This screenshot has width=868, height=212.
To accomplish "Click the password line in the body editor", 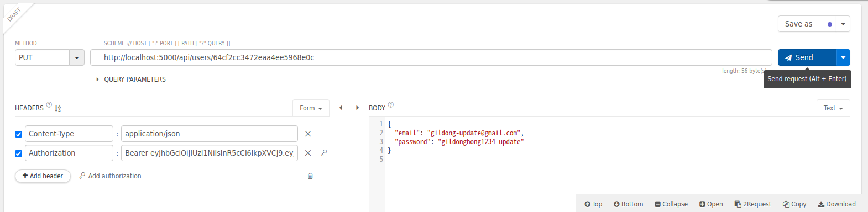I will click(459, 142).
